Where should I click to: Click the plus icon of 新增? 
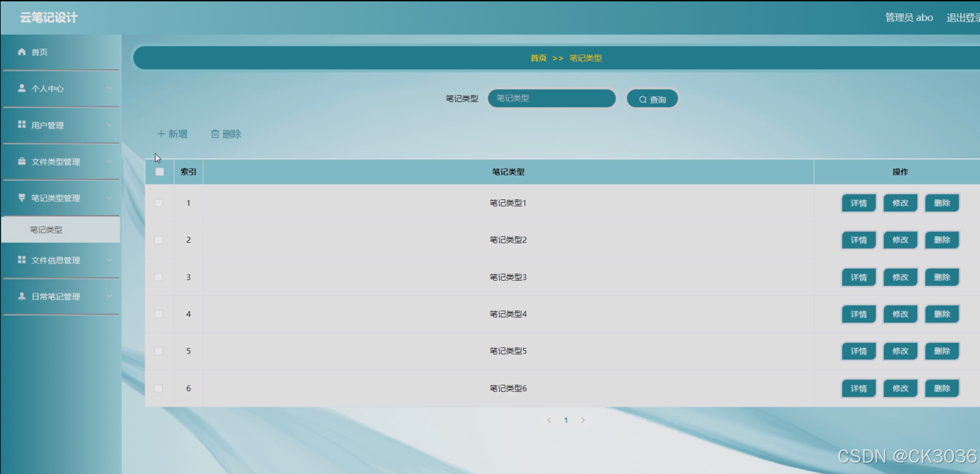[161, 134]
